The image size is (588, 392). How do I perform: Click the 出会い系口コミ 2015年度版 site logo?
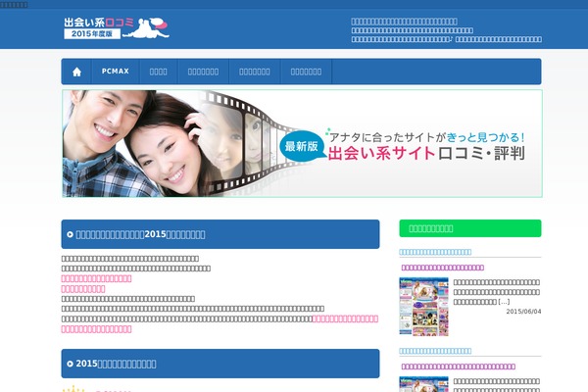pyautogui.click(x=117, y=28)
